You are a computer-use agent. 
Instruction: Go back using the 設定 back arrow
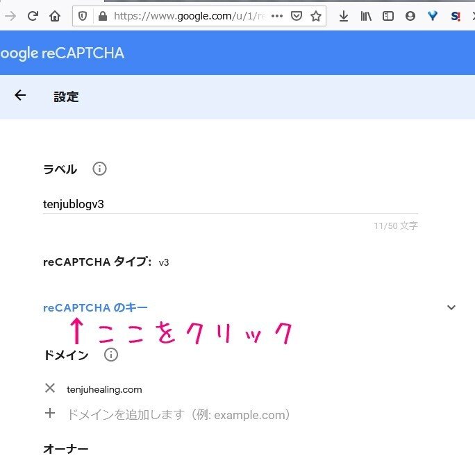(20, 95)
